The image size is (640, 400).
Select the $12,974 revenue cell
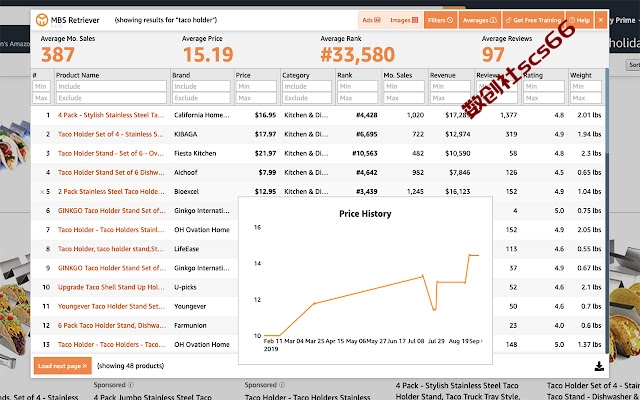point(458,134)
